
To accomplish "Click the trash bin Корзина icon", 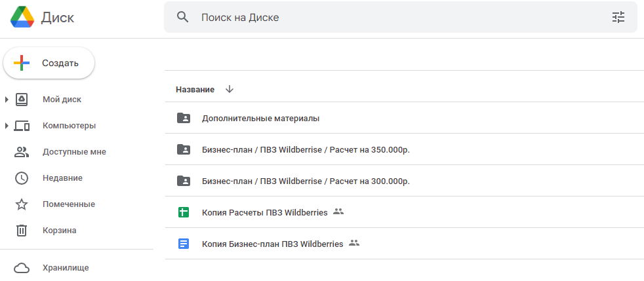I will click(22, 231).
